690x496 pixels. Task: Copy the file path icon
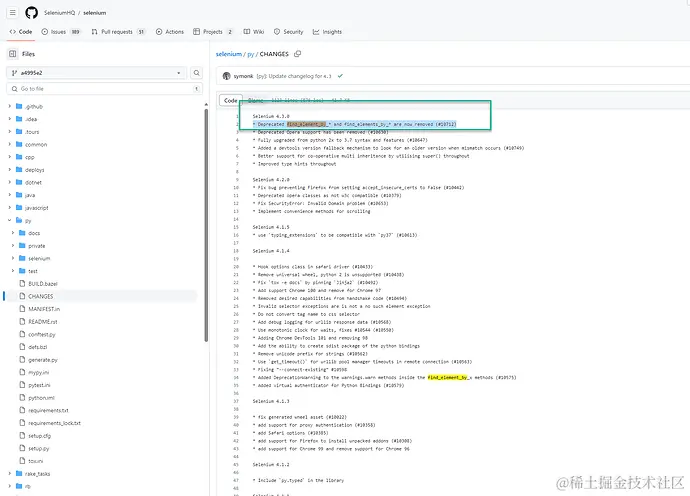tap(298, 54)
